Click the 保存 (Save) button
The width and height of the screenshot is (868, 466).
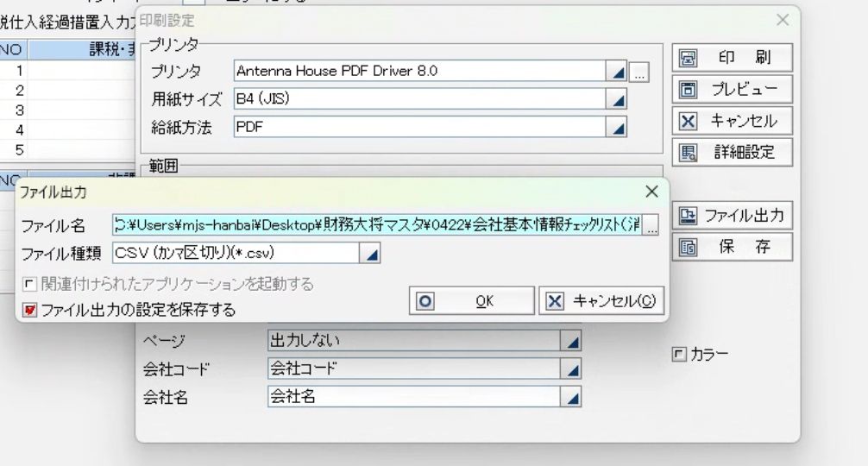click(x=724, y=248)
